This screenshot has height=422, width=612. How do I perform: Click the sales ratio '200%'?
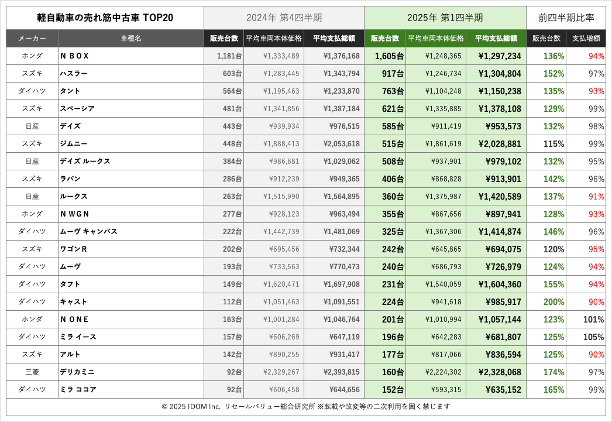click(553, 302)
